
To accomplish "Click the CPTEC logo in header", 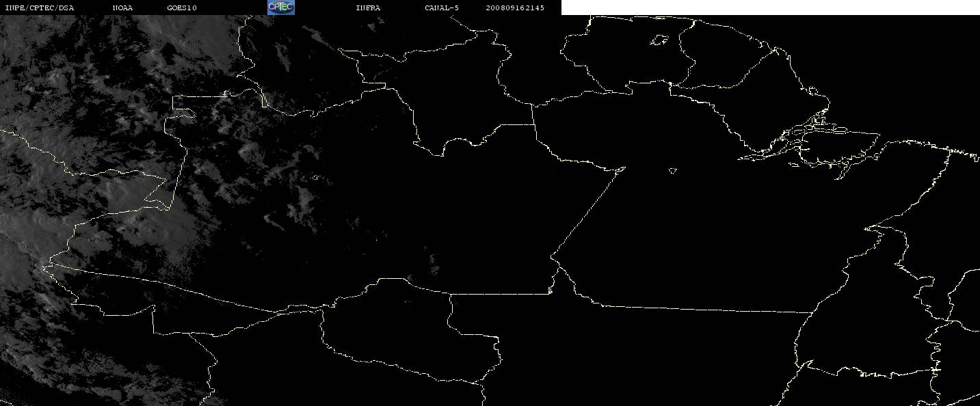I will pyautogui.click(x=280, y=8).
